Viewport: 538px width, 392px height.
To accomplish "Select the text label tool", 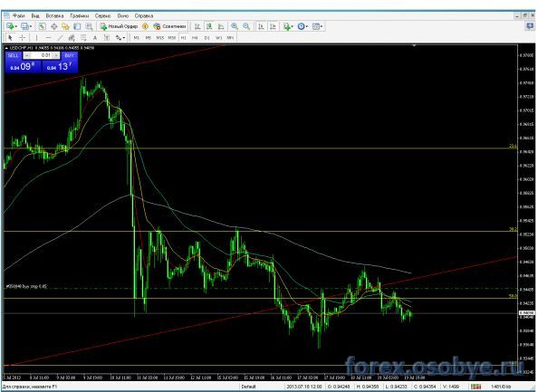I will pyautogui.click(x=95, y=37).
